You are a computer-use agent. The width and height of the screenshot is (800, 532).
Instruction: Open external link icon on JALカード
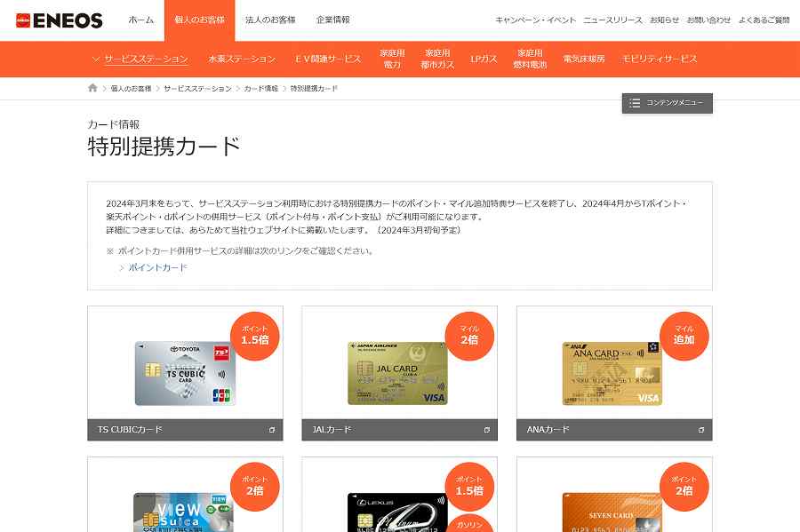(x=487, y=430)
